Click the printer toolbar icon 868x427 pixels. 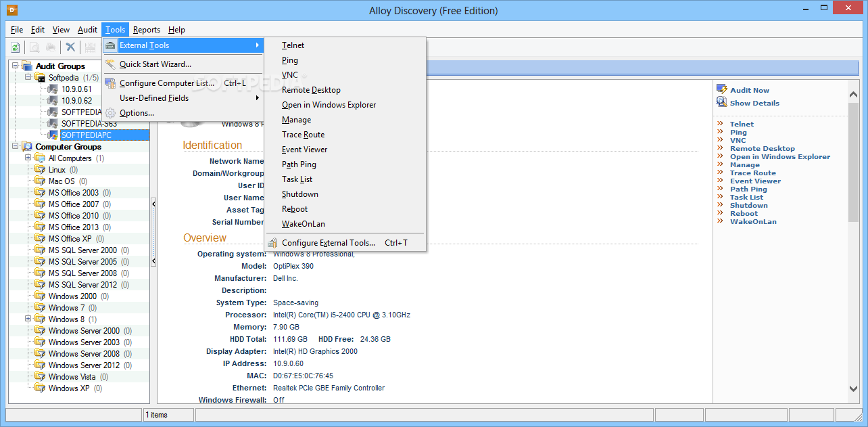pyautogui.click(x=51, y=47)
